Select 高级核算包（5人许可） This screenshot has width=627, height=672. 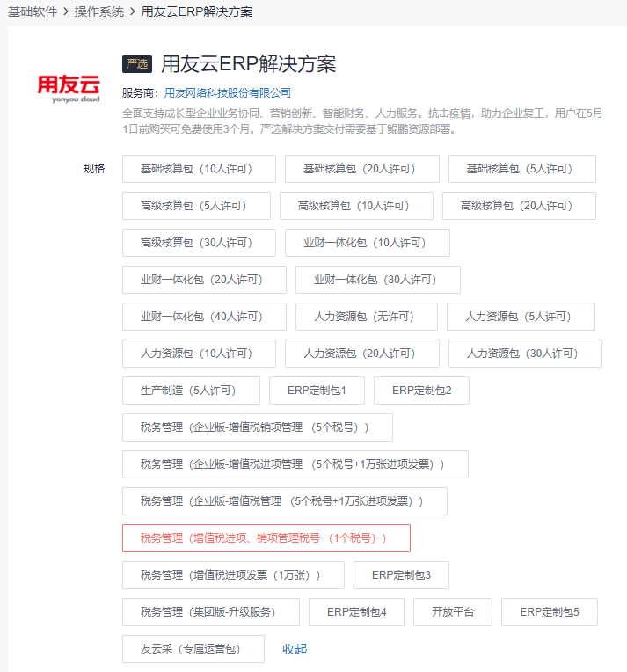196,206
